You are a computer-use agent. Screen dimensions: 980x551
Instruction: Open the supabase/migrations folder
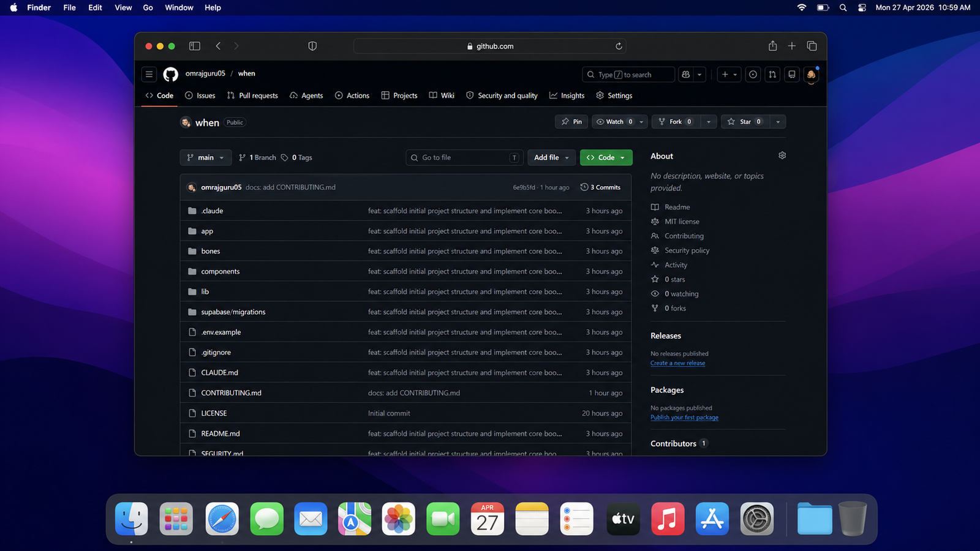(x=233, y=312)
